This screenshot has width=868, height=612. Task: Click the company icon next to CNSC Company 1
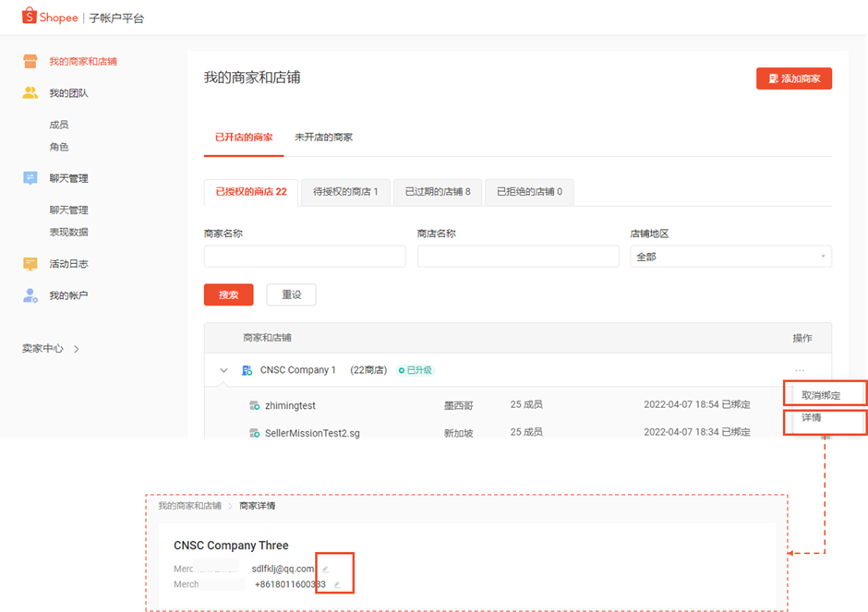tap(247, 369)
